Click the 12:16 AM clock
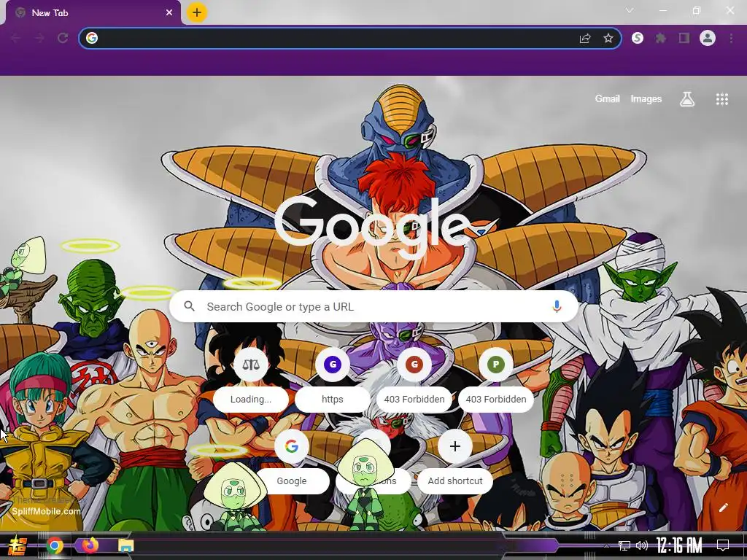 679,545
